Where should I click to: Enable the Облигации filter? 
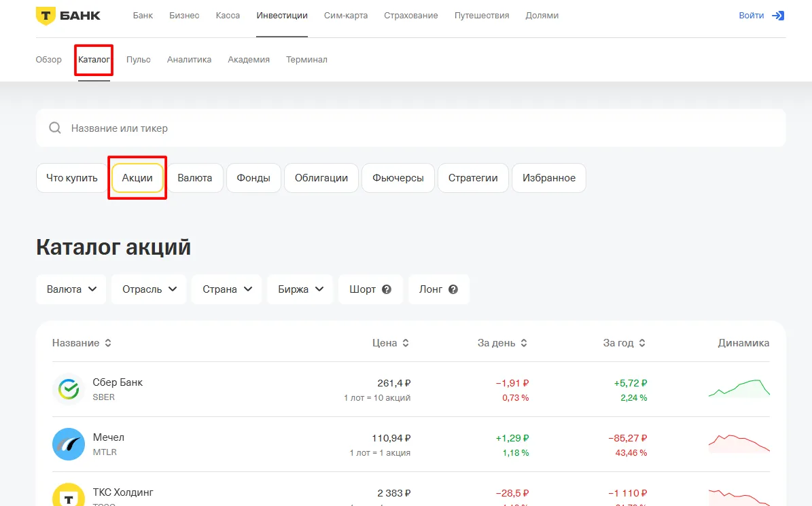(321, 177)
